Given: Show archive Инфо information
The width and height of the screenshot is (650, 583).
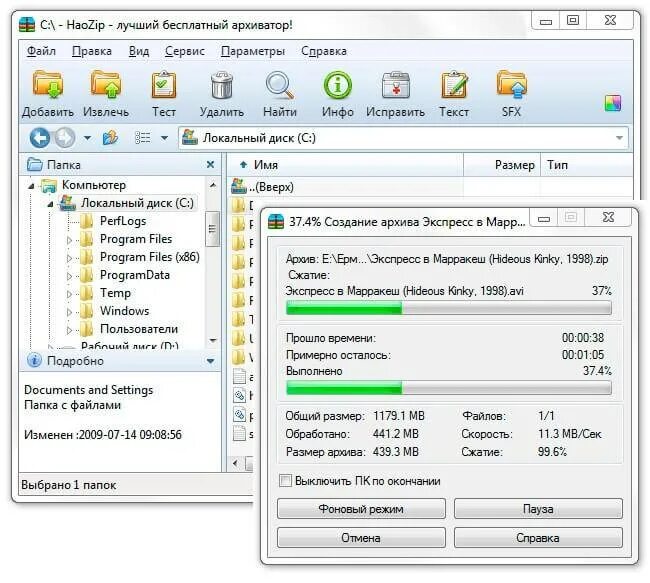Looking at the screenshot, I should tap(337, 85).
